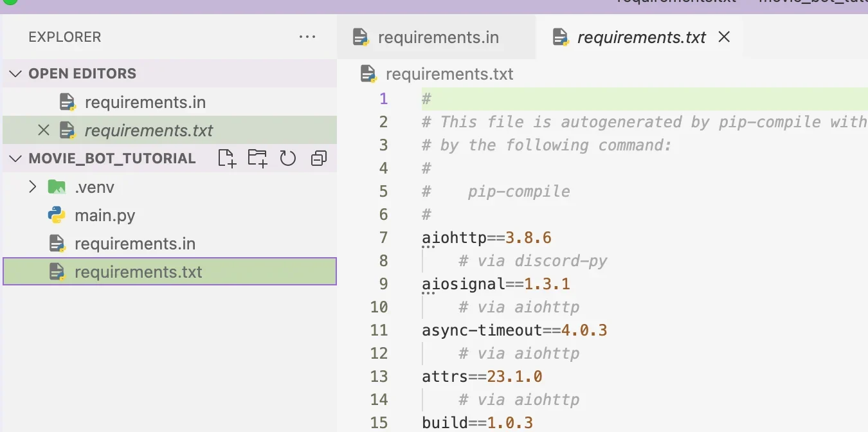Click the 'by the following command' comment
The width and height of the screenshot is (868, 432).
[547, 145]
